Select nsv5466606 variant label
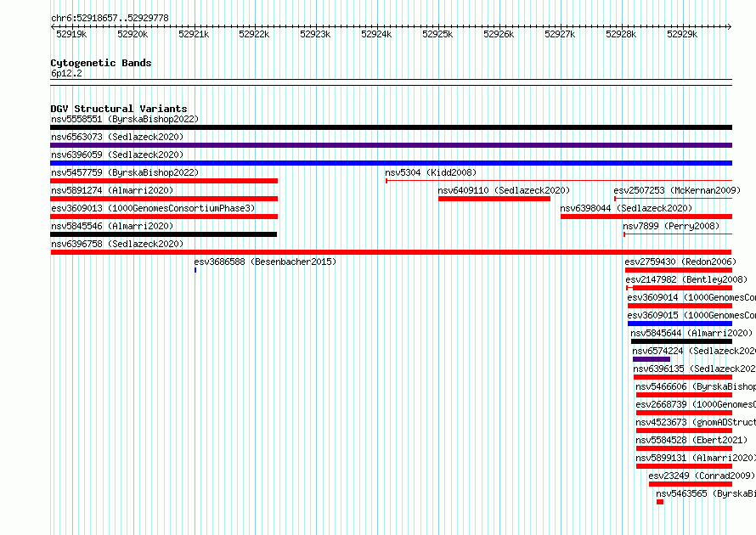Image resolution: width=756 pixels, height=535 pixels. 696,386
